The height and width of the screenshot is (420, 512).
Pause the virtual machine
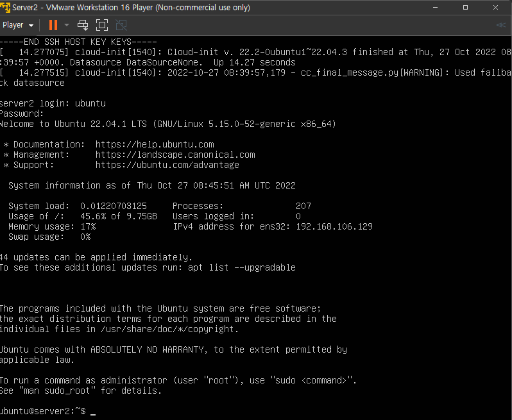tap(53, 25)
